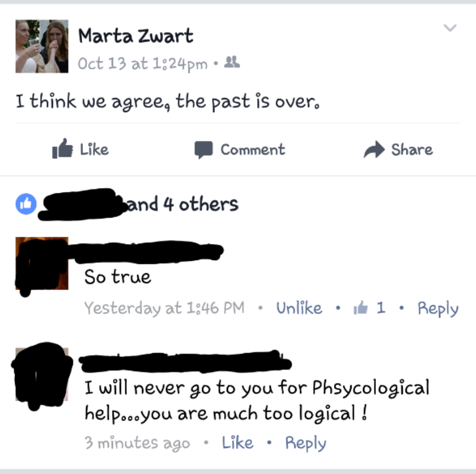Screen dimensions: 476x474
Task: Click the 'Like' label on the post
Action: (x=94, y=150)
